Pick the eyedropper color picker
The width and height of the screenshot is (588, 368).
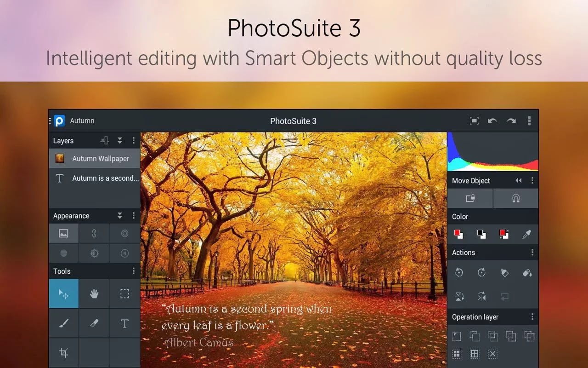[527, 235]
